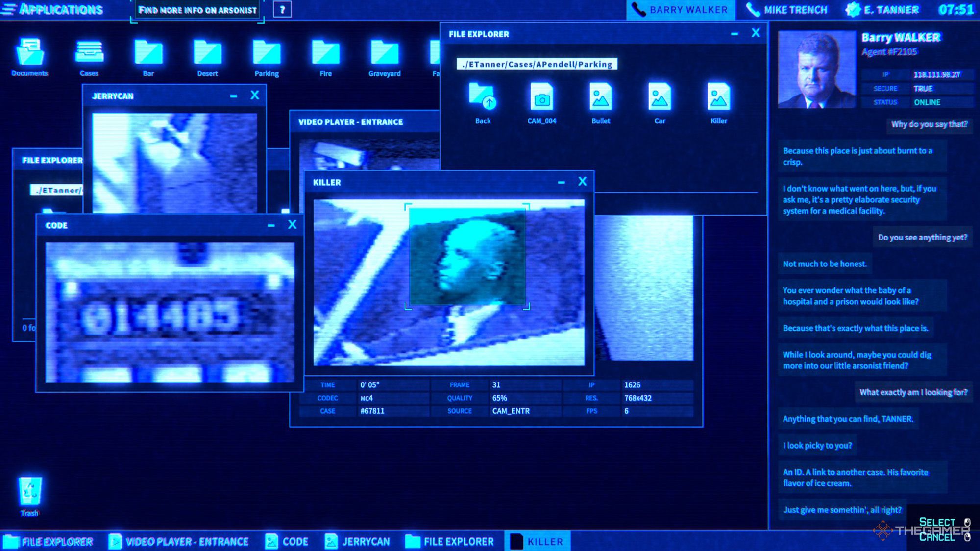
Task: Click the Jerrycan image
Action: (174, 163)
